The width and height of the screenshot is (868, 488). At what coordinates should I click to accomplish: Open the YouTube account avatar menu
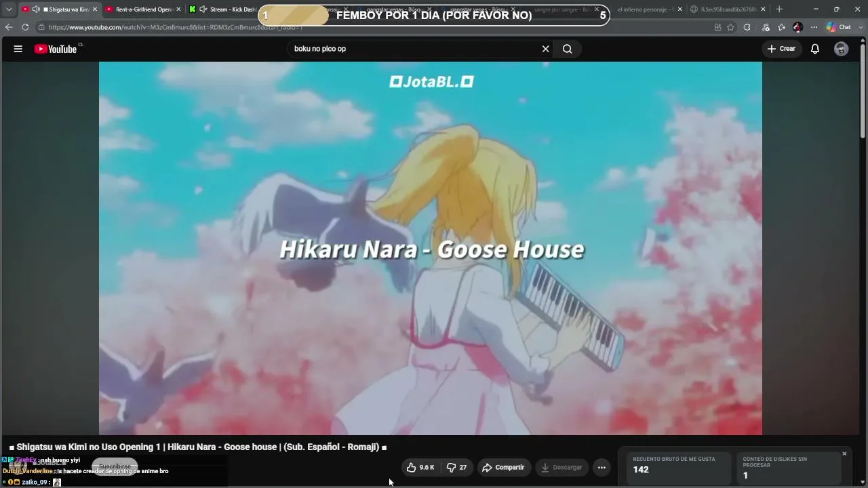(x=841, y=49)
